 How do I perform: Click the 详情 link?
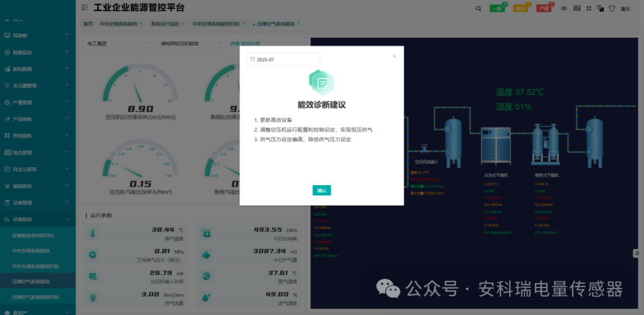point(234,43)
